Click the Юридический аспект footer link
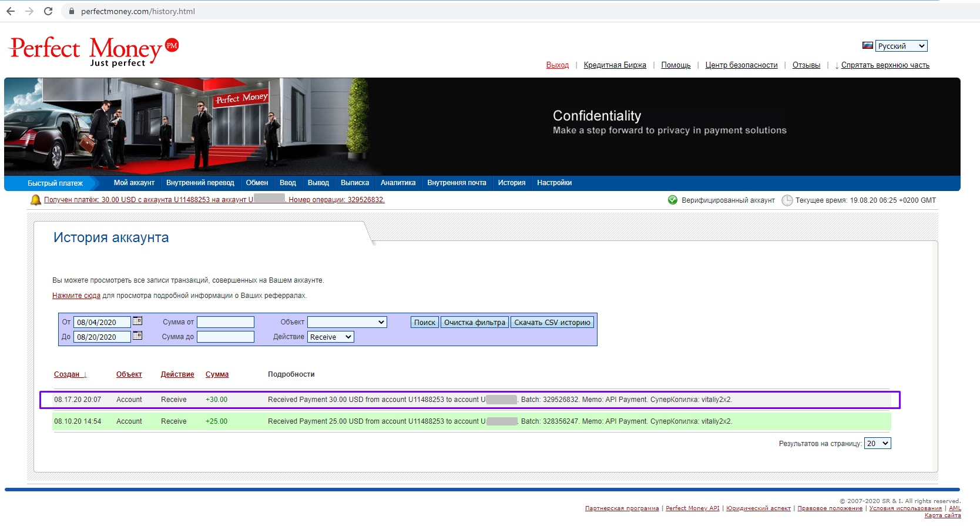This screenshot has width=980, height=526. coord(759,508)
